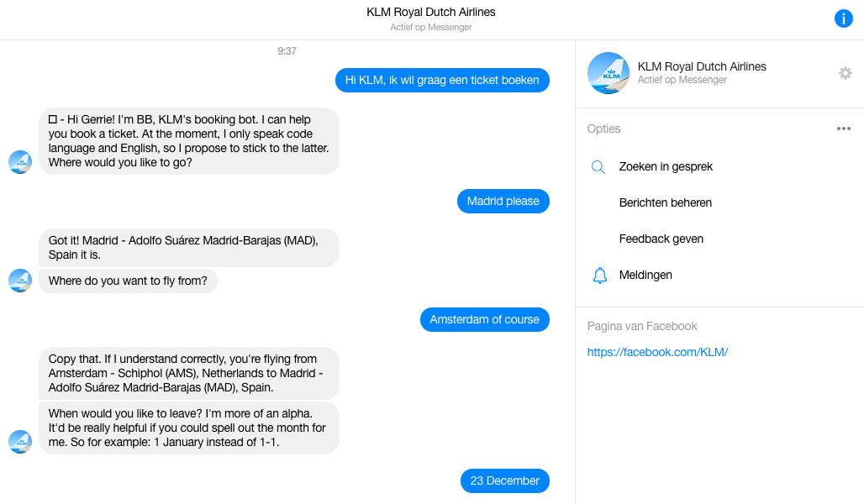
Task: Click the 'Amsterdam of course' message bubble
Action: click(x=484, y=320)
